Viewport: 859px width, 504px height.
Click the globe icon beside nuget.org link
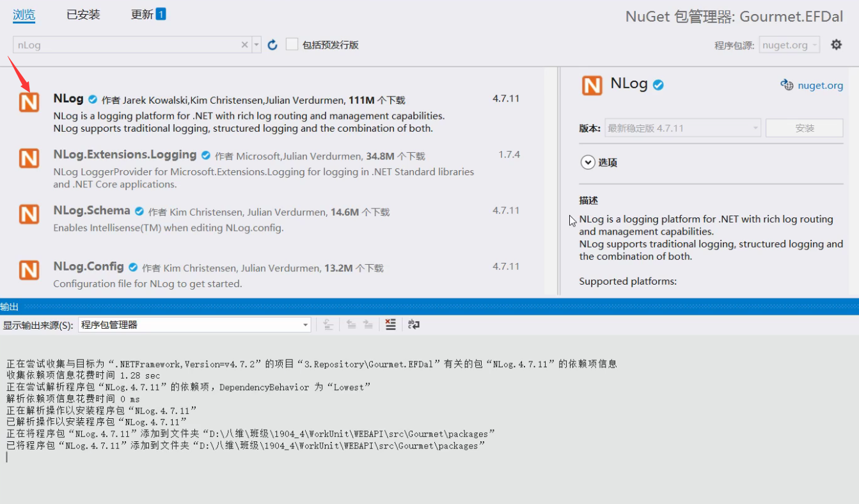[787, 85]
